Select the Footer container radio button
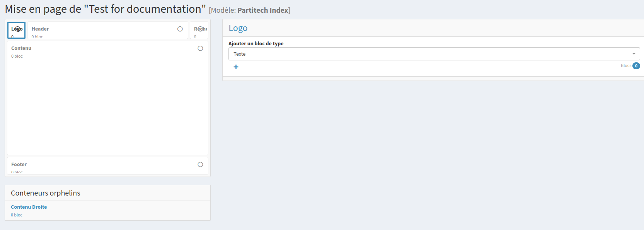644x230 pixels. (x=200, y=165)
